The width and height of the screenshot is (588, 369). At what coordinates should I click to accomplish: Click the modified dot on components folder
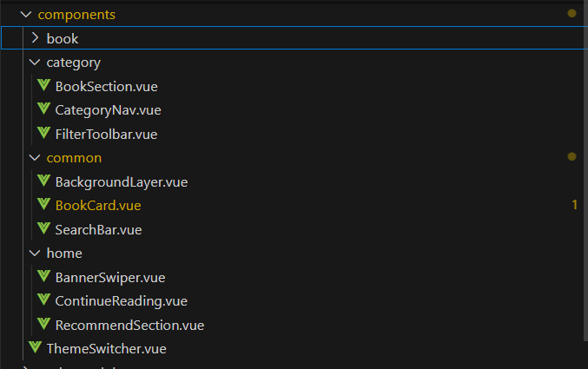tap(571, 14)
